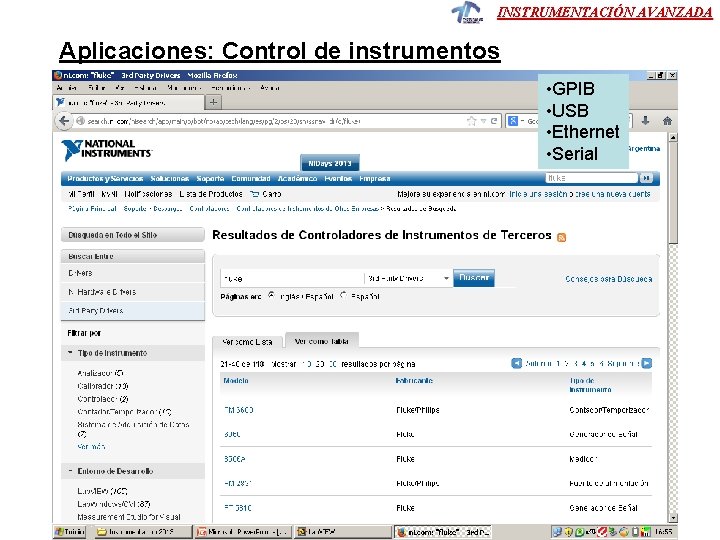Open the Soporte navigation item
The image size is (720, 540).
coord(210,179)
